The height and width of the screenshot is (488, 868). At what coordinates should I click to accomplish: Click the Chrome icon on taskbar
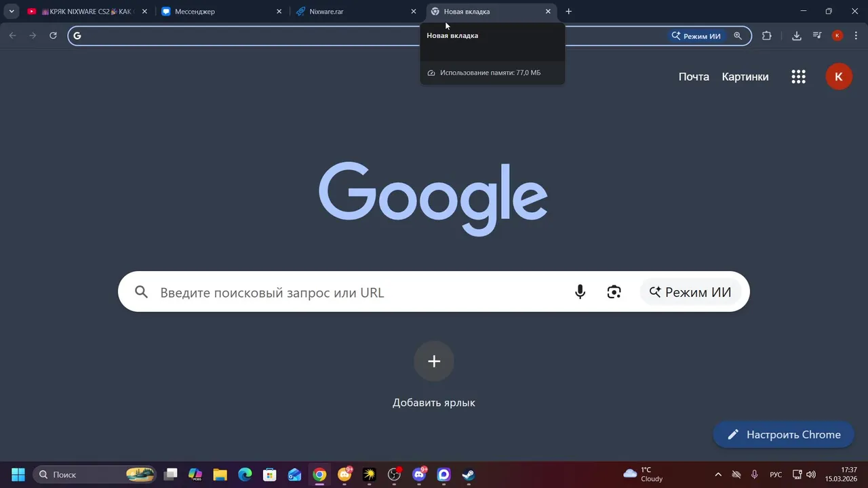[x=319, y=474]
